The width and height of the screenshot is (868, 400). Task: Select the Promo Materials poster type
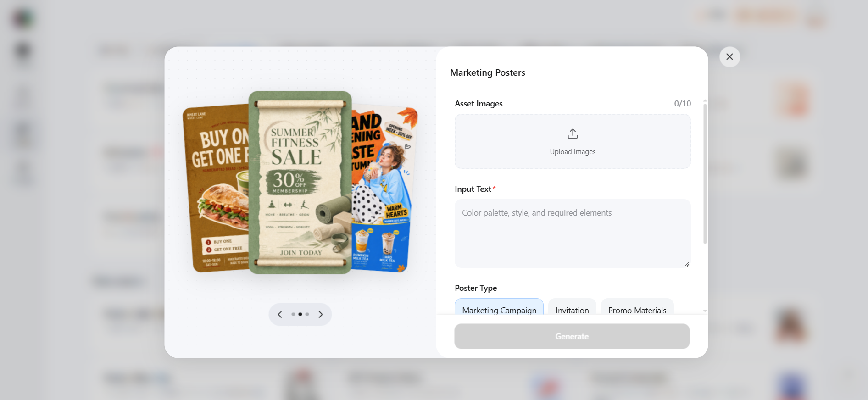click(637, 307)
